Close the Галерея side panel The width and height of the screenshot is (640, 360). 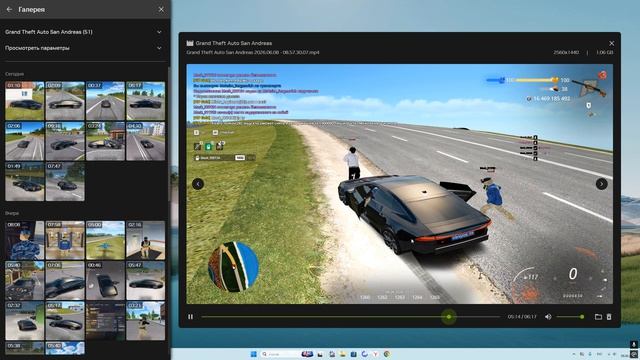click(x=161, y=9)
